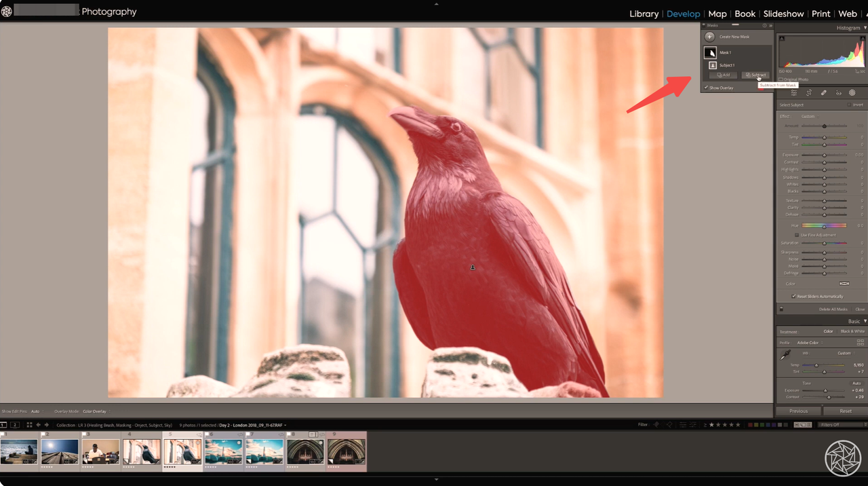Click the Close masking button
Screen dimensions: 868x486
[x=860, y=309]
